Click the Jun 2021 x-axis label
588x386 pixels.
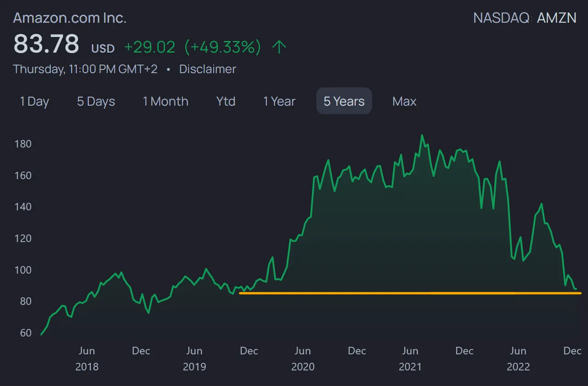click(x=410, y=358)
